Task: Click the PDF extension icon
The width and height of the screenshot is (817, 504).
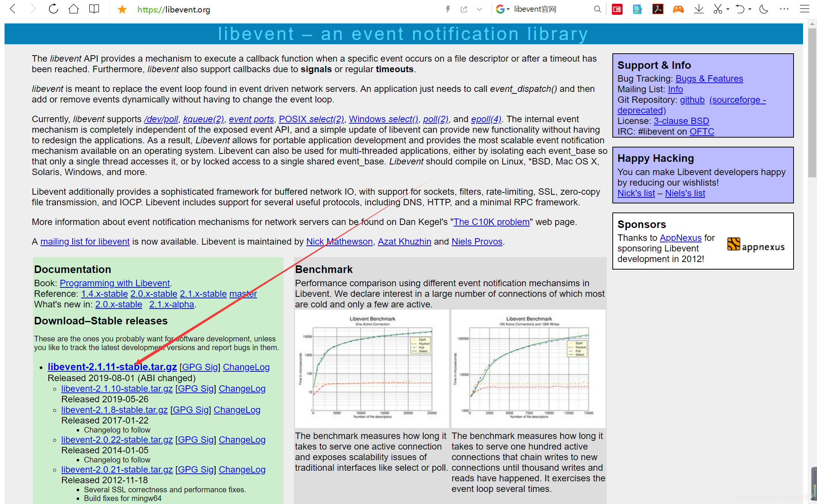Action: pyautogui.click(x=658, y=9)
